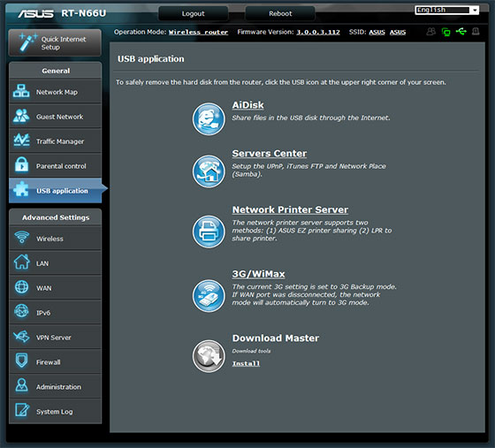The image size is (495, 448).
Task: Click the Wireless router operation mode link
Action: tap(198, 32)
